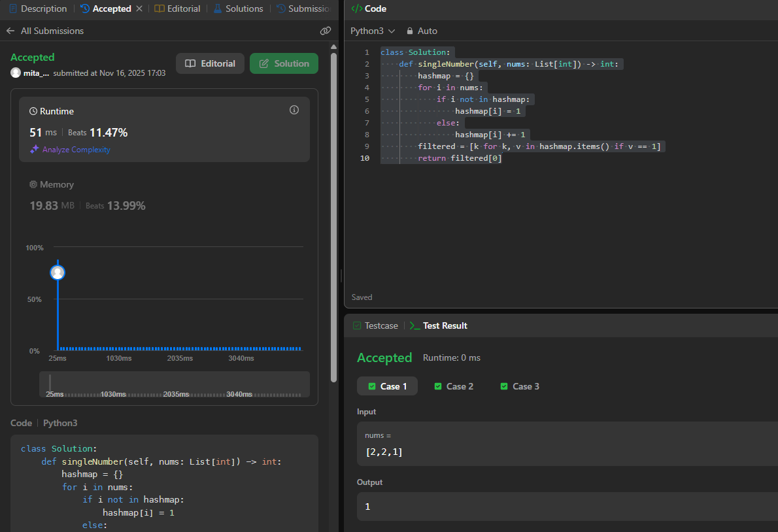
Task: Click the submitted code block
Action: coord(164,484)
